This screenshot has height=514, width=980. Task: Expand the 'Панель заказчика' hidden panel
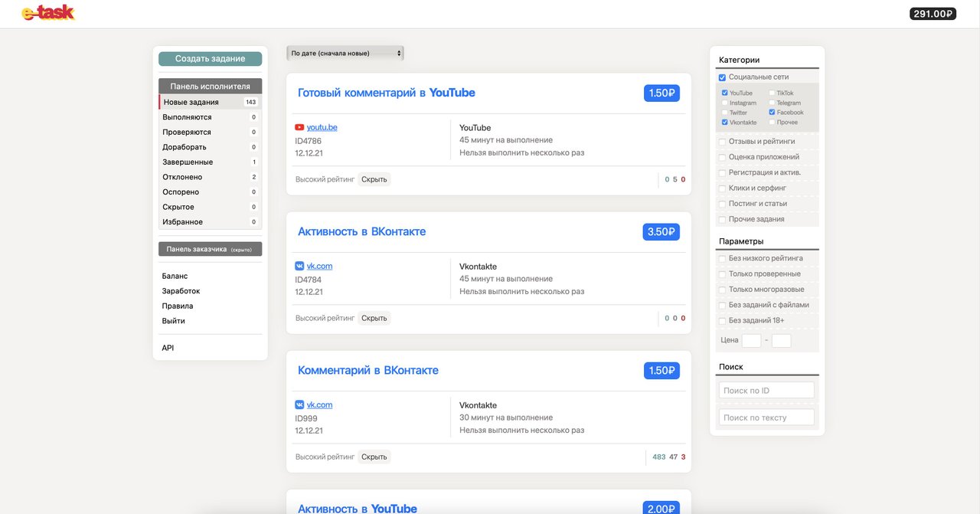[210, 249]
